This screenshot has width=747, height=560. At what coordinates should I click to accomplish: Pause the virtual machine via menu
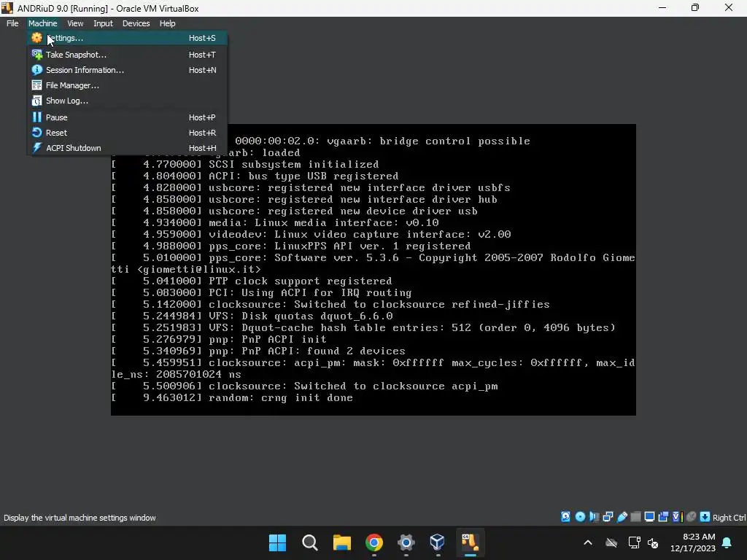[x=127, y=117]
